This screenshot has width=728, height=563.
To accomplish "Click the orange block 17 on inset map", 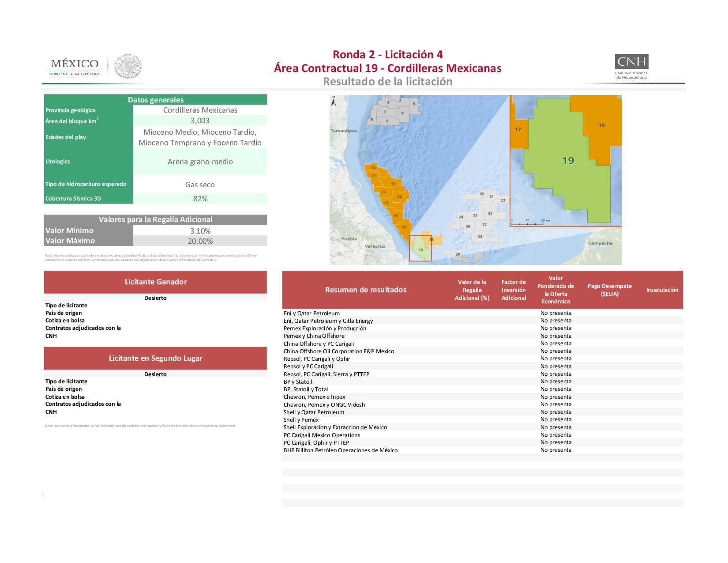I will (x=518, y=129).
